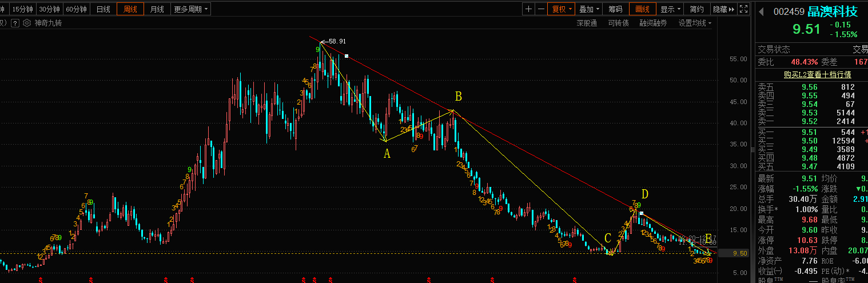The width and height of the screenshot is (868, 283).
Task: Click the 交易状态 header label
Action: coord(774,50)
